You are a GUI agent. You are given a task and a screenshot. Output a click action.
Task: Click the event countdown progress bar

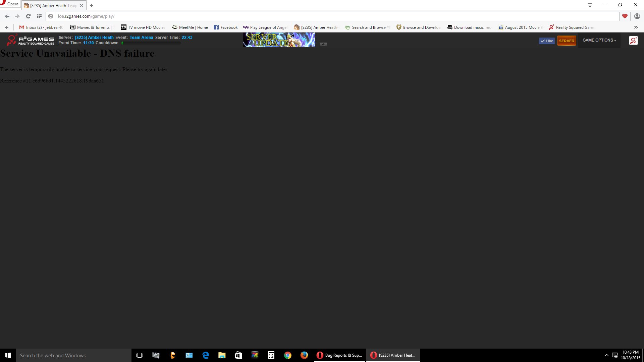click(151, 43)
